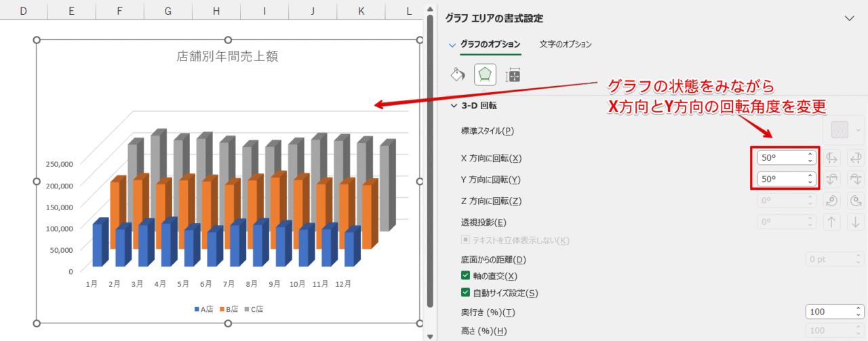This screenshot has width=868, height=341.
Task: Click the rotate right X direction button
Action: (855, 158)
